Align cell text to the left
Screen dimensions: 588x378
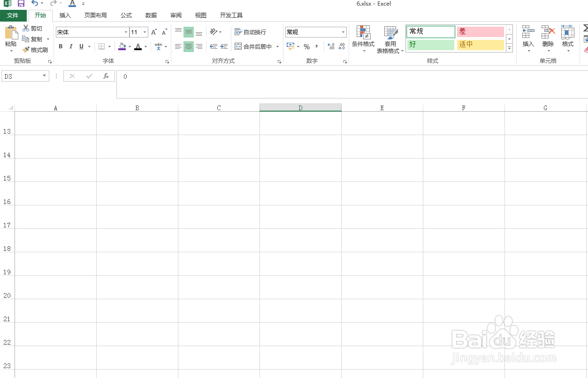pos(178,46)
